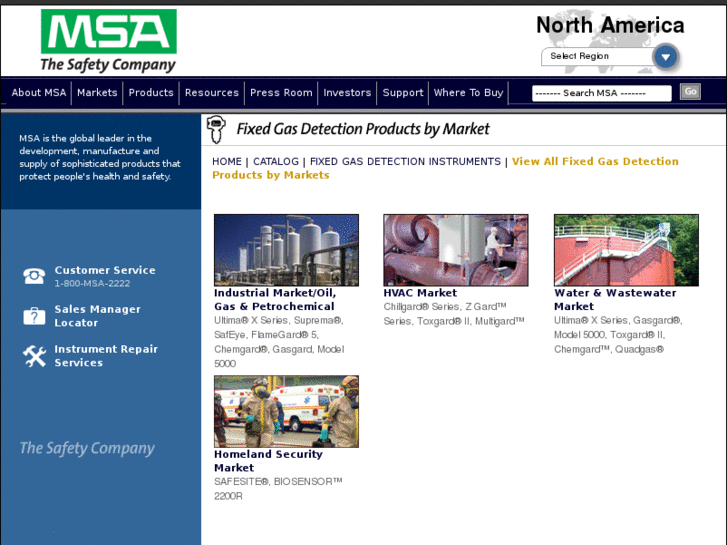Click the North America region heading
This screenshot has height=545, width=727.
(610, 25)
